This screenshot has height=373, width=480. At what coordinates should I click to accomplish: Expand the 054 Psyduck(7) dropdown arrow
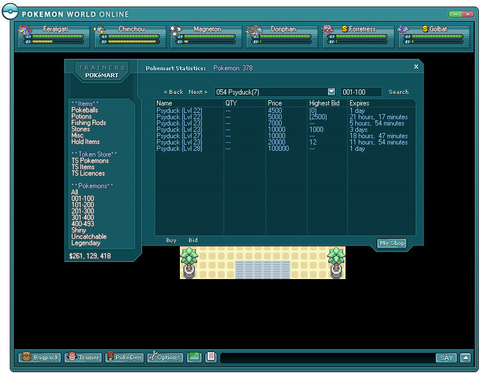pyautogui.click(x=331, y=92)
